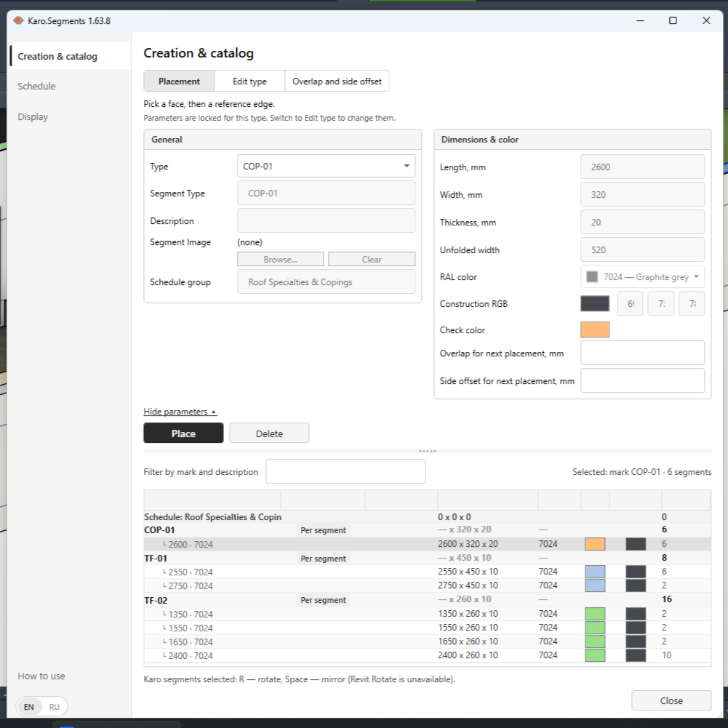The image size is (728, 728).
Task: Click the Segment Type field showing COP-01
Action: 327,193
